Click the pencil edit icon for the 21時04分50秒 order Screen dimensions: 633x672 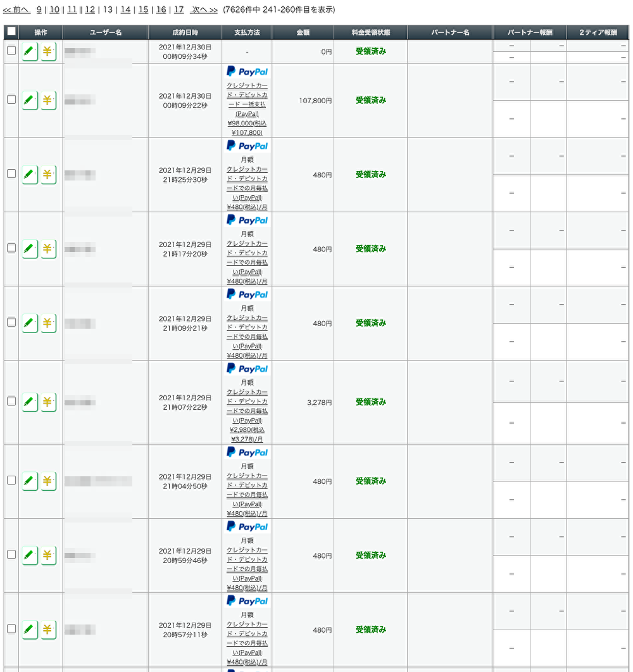pyautogui.click(x=30, y=481)
